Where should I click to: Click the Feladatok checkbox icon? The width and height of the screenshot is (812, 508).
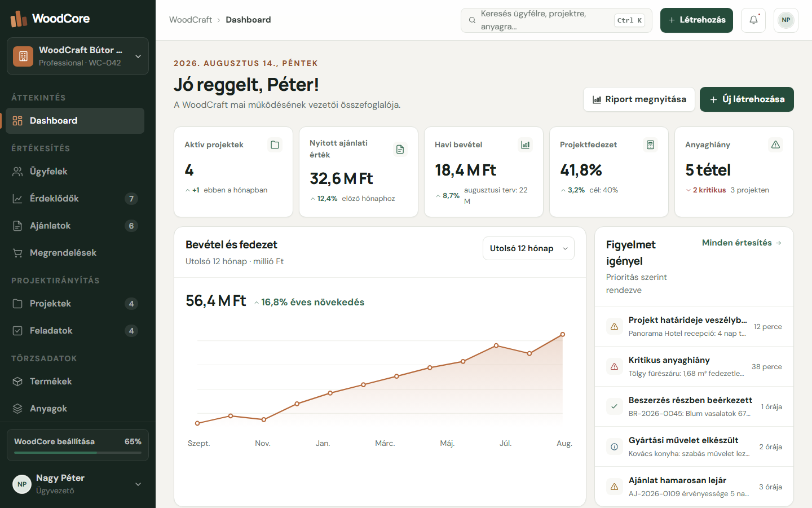(17, 331)
